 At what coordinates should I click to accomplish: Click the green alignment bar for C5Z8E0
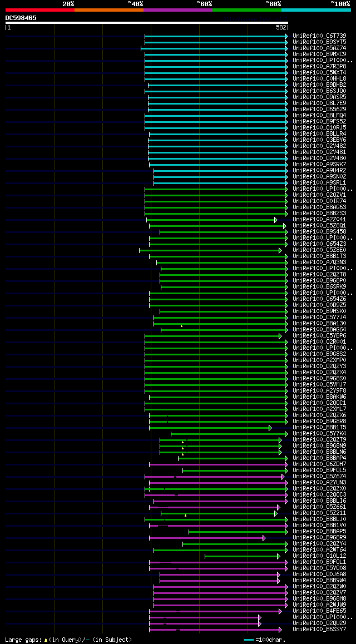tap(211, 250)
